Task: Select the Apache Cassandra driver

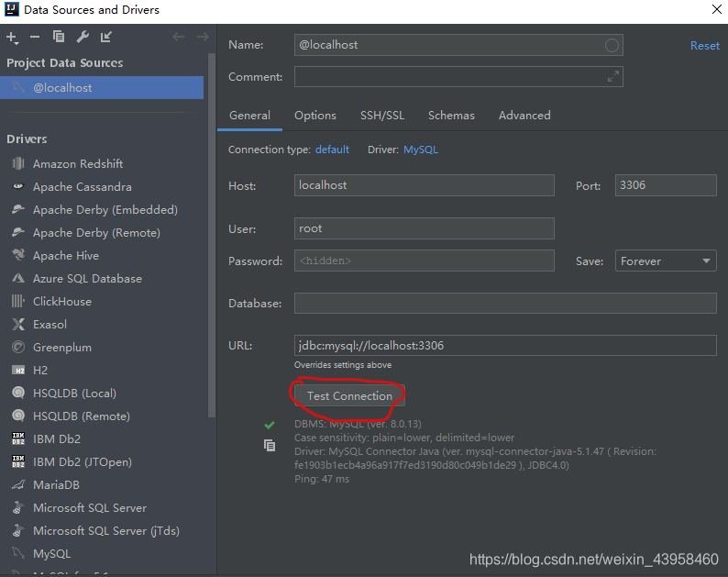Action: pos(102,187)
